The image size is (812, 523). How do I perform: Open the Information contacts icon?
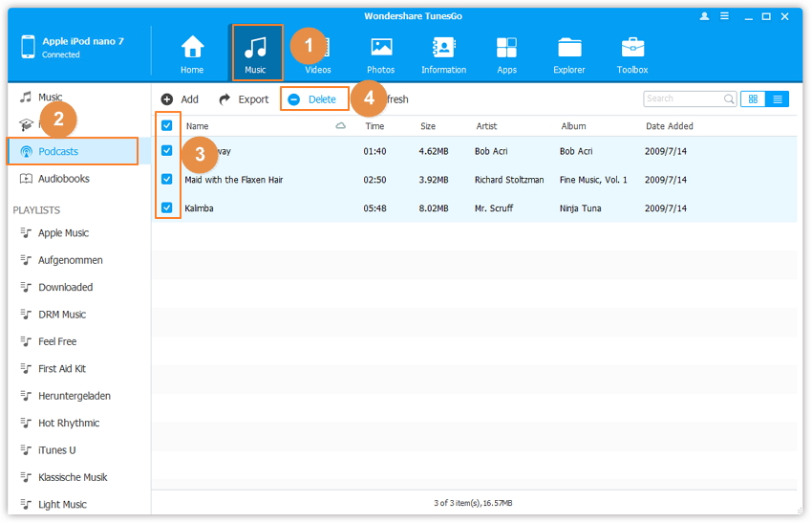[x=443, y=48]
